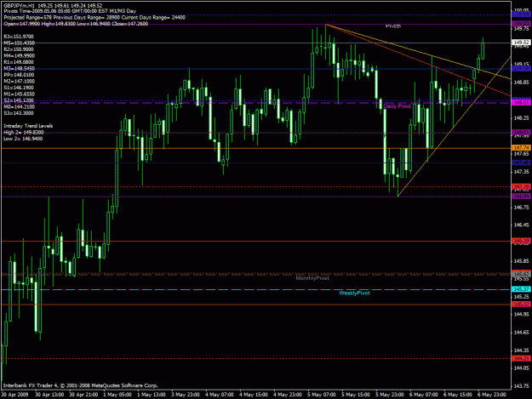
Task: Click the '6 May 23:00' time label
Action: pos(492,395)
